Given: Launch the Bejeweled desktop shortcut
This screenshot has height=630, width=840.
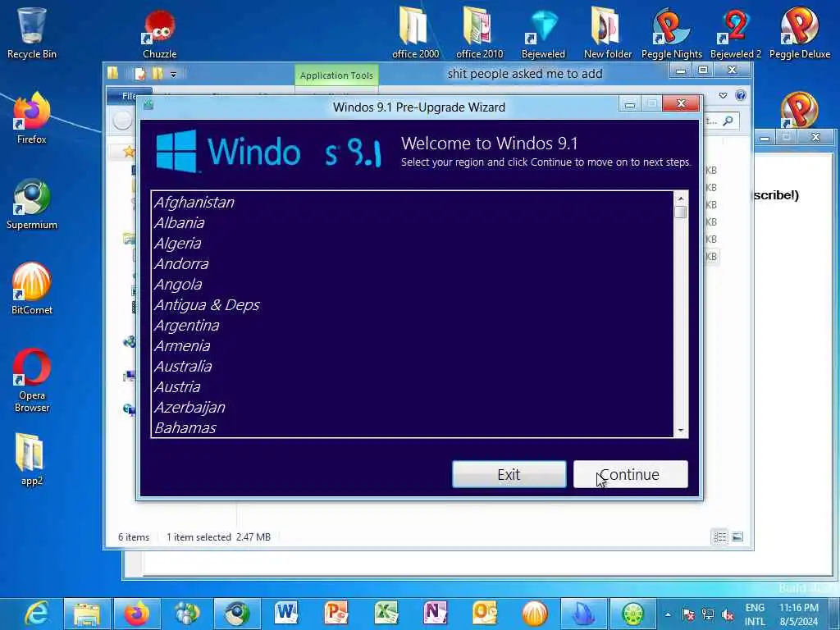Looking at the screenshot, I should click(x=543, y=33).
